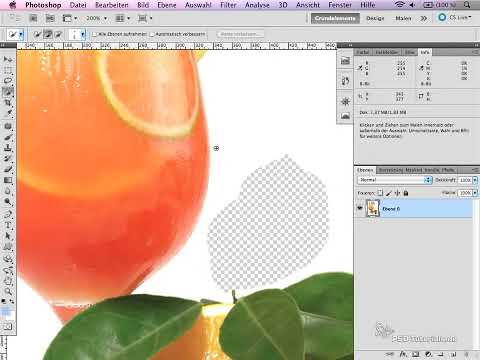Select the Shape tool

[x=8, y=247]
